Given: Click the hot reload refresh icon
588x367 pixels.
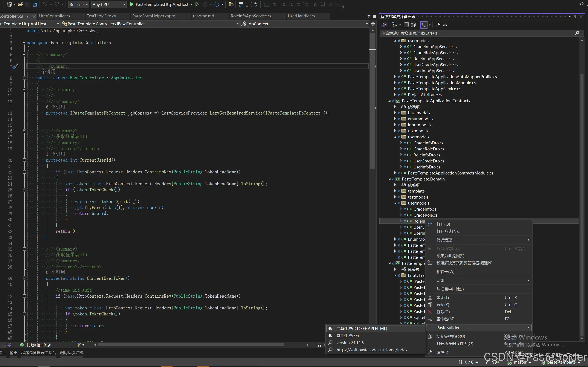Looking at the screenshot, I should coord(217,4).
